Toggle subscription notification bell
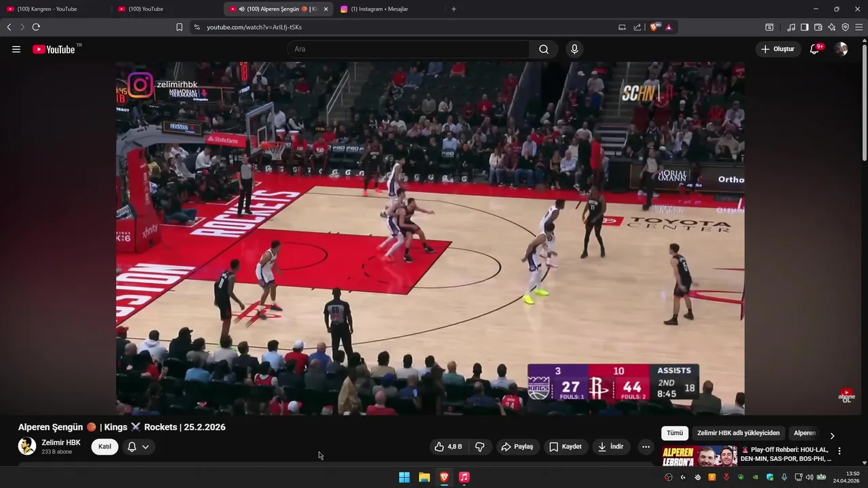The height and width of the screenshot is (488, 868). point(132,447)
